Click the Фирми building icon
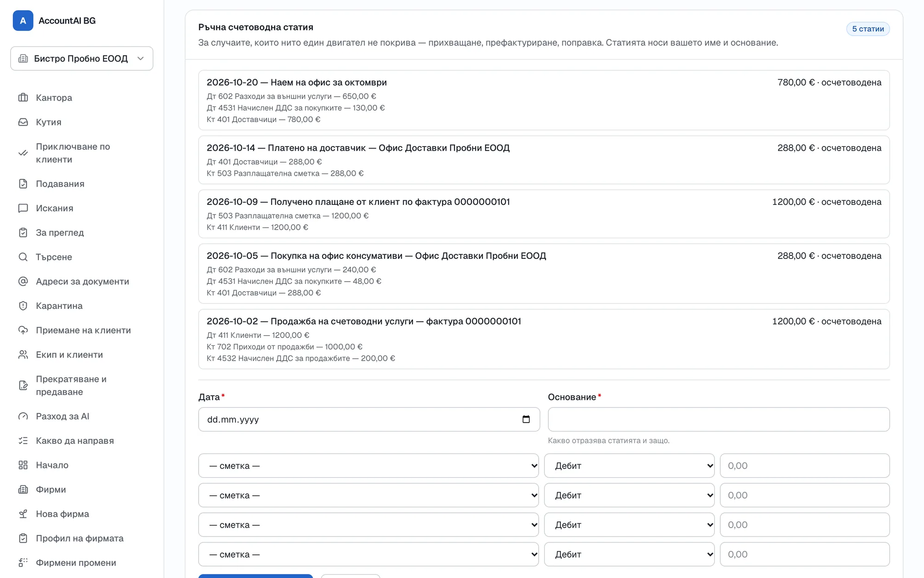 click(23, 490)
